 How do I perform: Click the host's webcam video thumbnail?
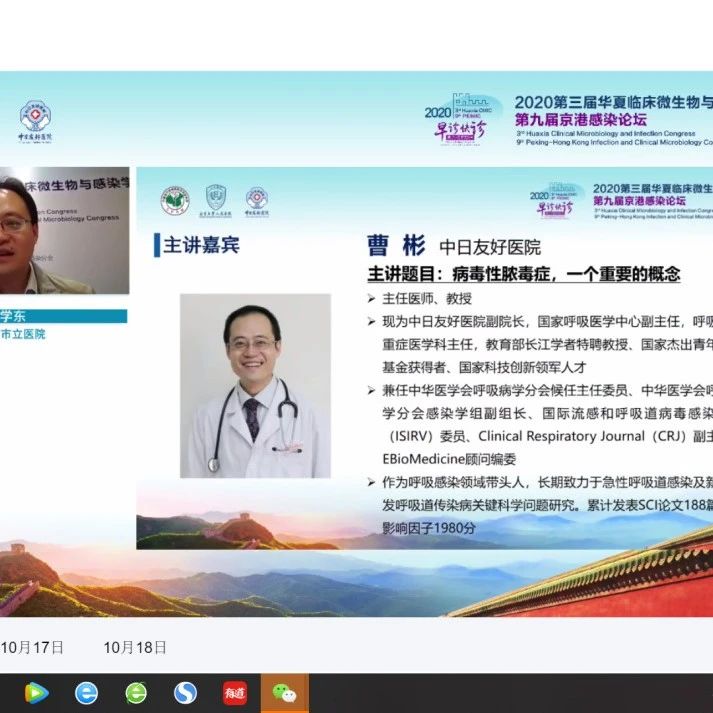64,231
